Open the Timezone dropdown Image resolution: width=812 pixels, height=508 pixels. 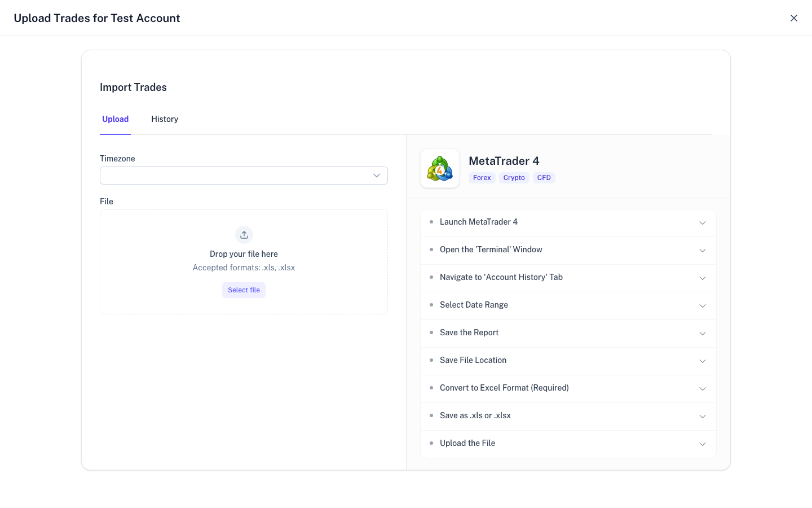(244, 176)
